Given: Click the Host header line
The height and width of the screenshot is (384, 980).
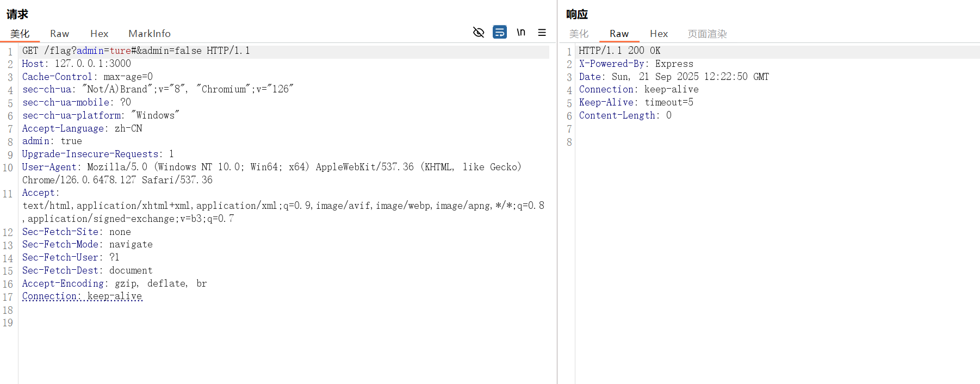Looking at the screenshot, I should (x=76, y=64).
